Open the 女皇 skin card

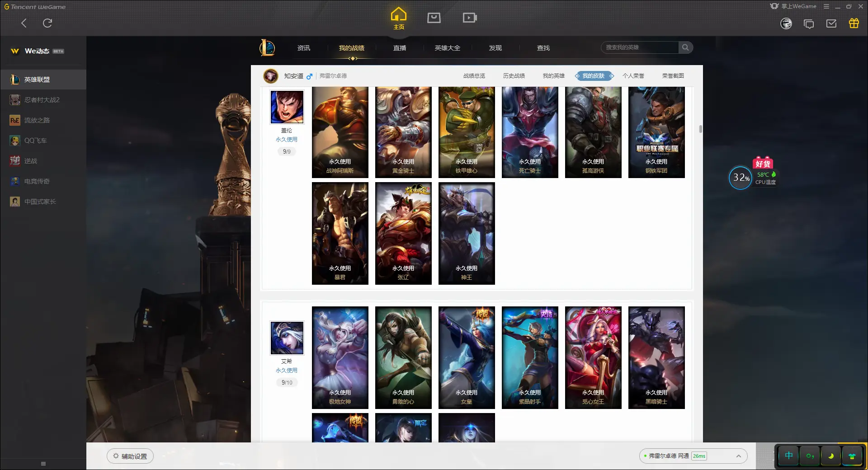click(467, 357)
